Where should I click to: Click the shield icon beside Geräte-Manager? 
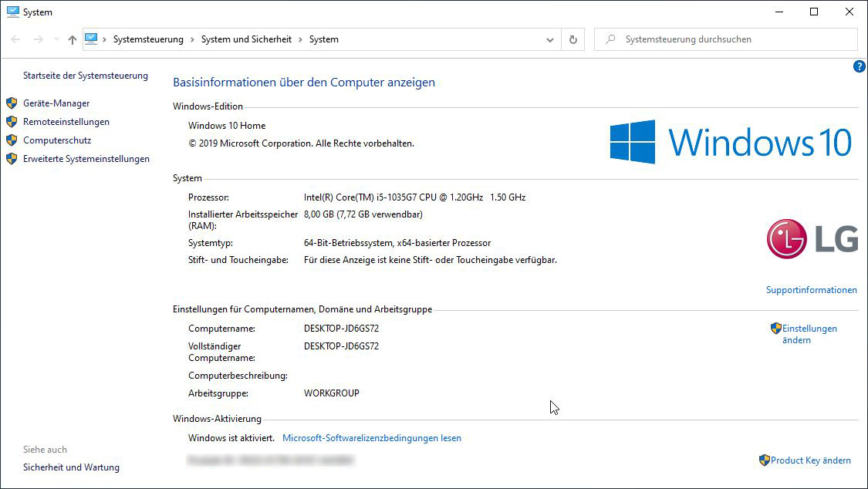click(12, 103)
